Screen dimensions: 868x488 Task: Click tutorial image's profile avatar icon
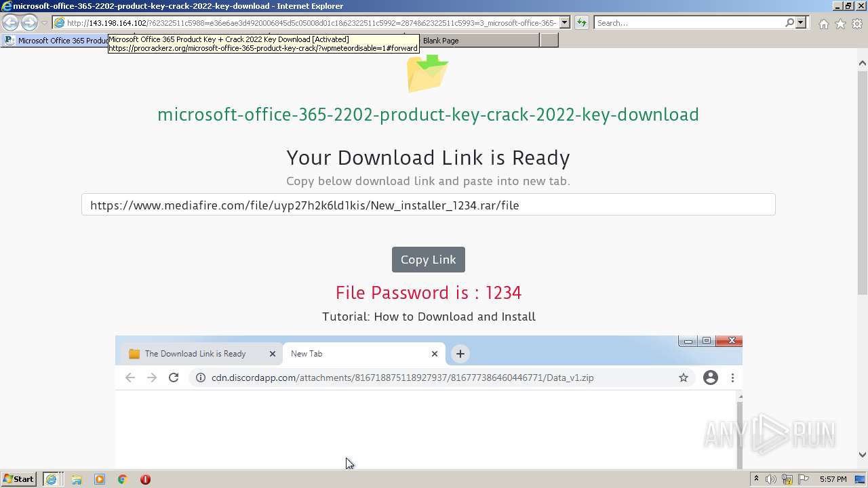click(x=710, y=378)
